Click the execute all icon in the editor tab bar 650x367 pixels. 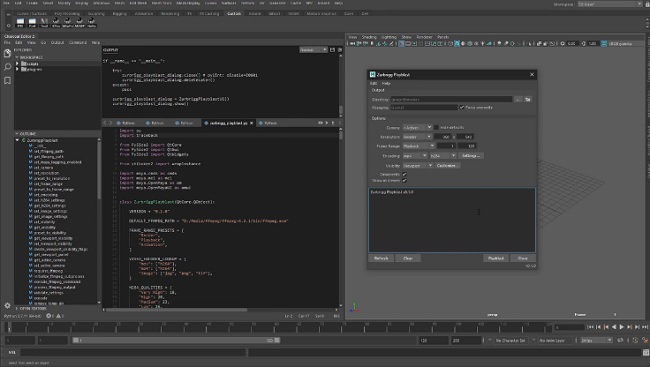(x=320, y=123)
